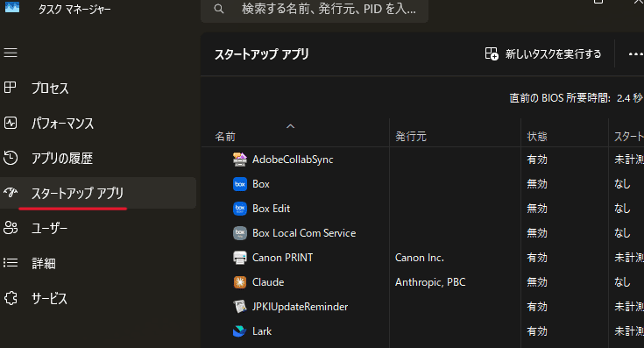Sort by the 状態 column header
644x348 pixels.
537,137
